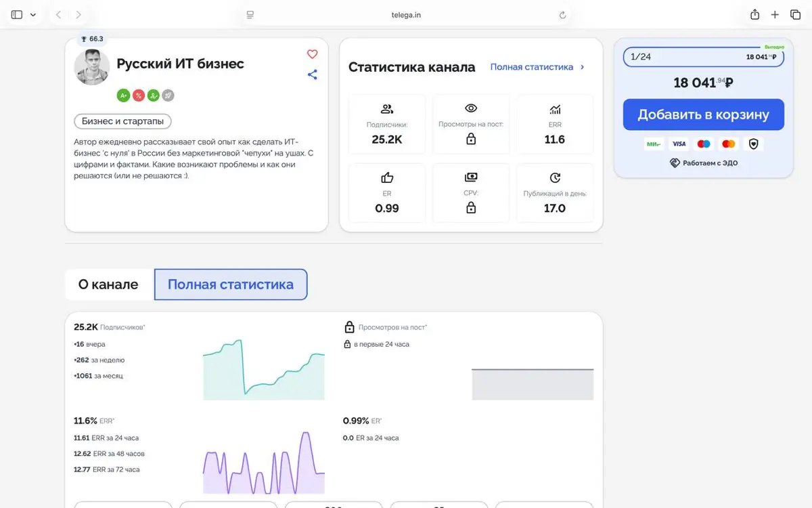
Task: Click the channel avatar photo
Action: coord(92,67)
